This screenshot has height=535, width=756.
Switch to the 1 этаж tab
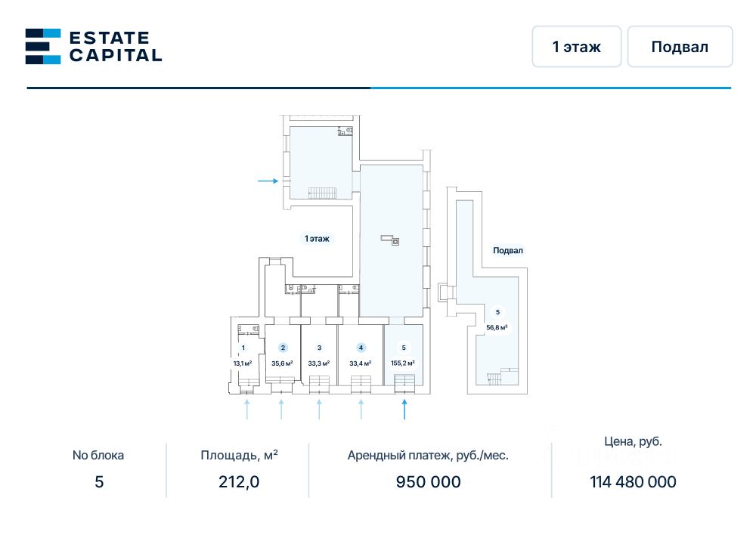click(x=576, y=47)
